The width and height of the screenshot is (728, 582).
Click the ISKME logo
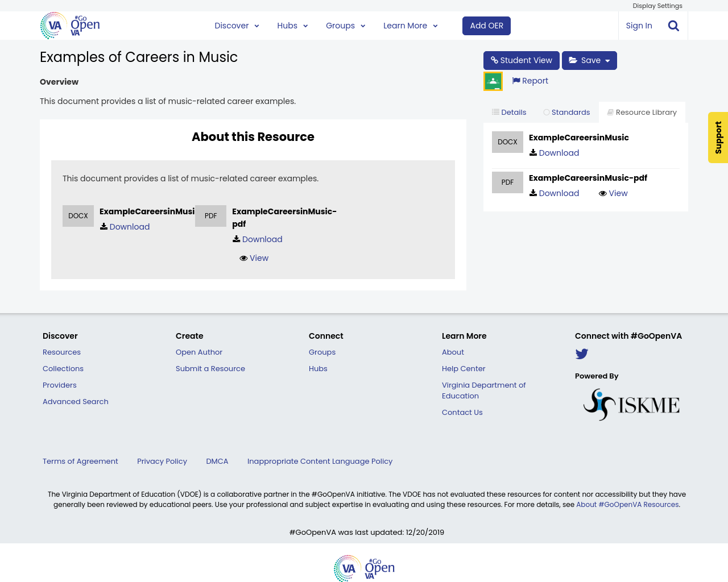[x=631, y=405]
